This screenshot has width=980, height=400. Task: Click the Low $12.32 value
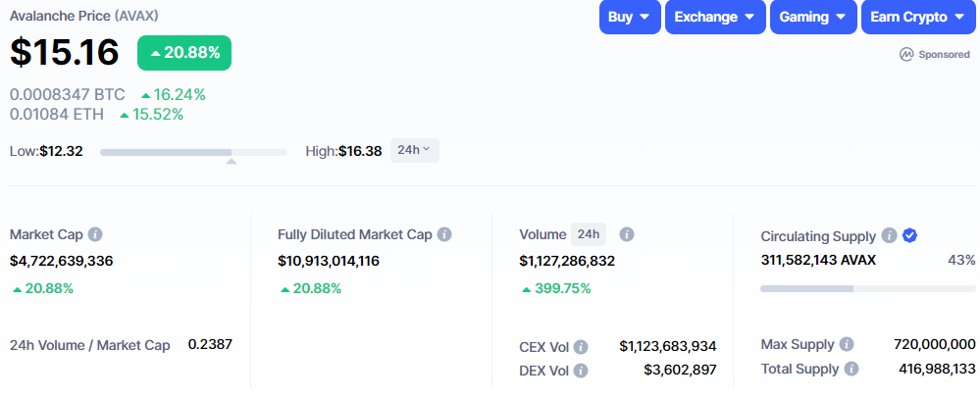(61, 151)
